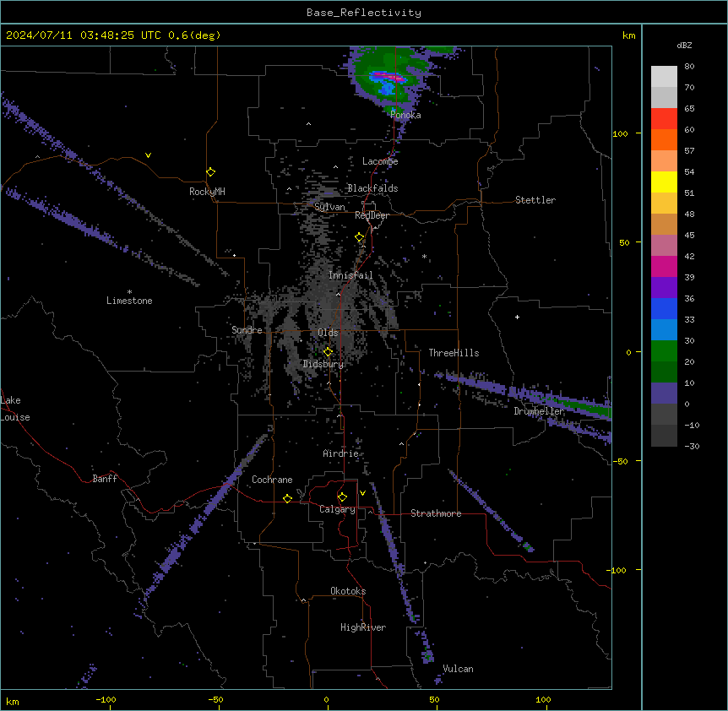The image size is (728, 711).
Task: Click the Vulcan label
Action: 459,669
